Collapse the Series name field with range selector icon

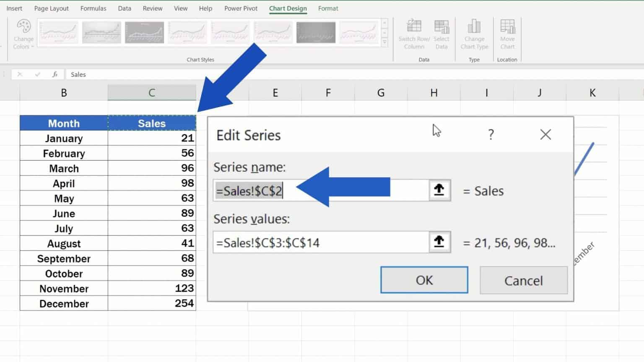tap(439, 190)
